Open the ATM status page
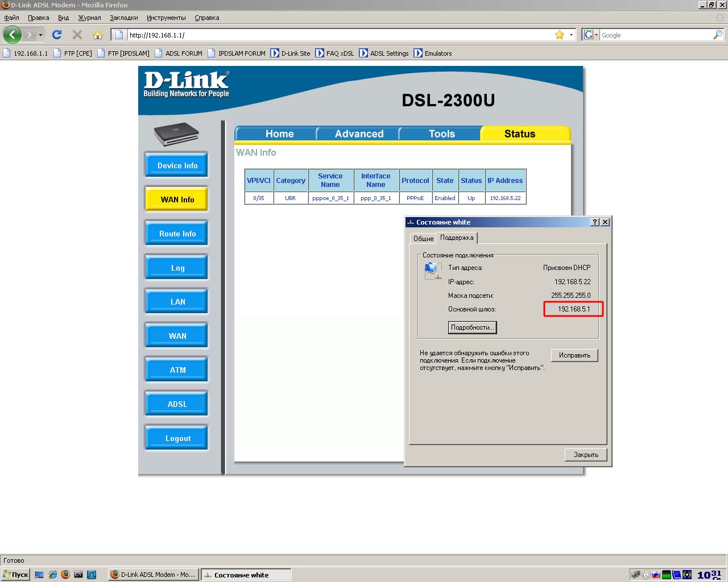 (177, 370)
